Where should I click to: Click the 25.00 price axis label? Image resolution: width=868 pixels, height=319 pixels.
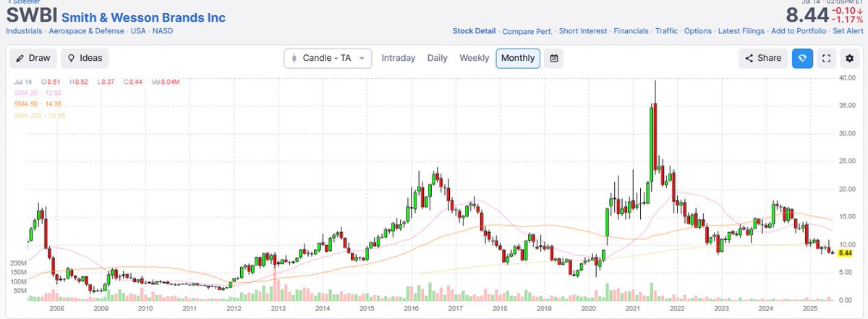click(846, 161)
